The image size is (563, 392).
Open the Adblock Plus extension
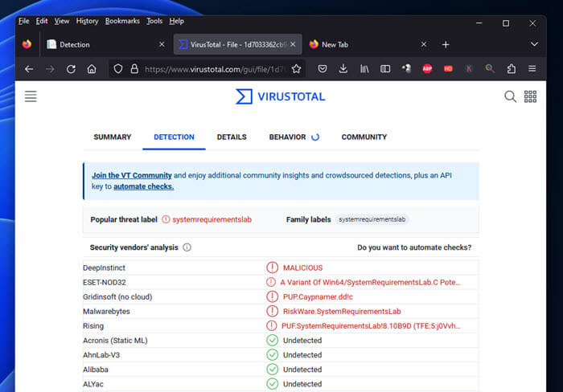(x=427, y=68)
